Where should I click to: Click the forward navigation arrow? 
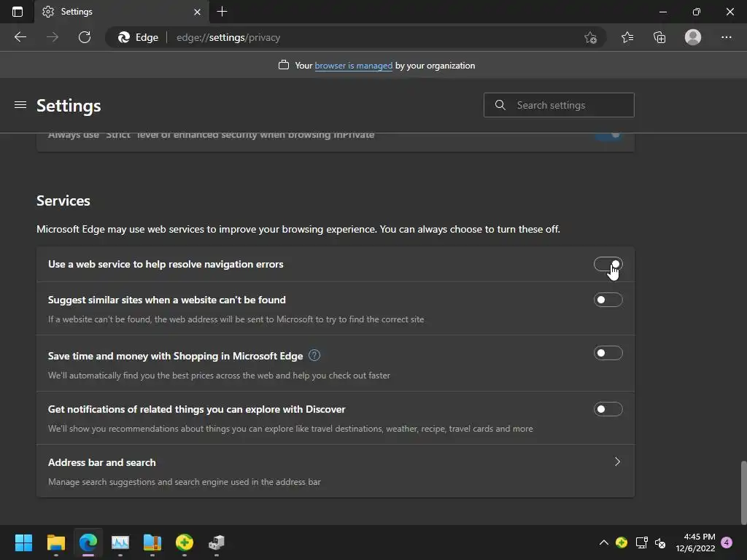point(53,37)
